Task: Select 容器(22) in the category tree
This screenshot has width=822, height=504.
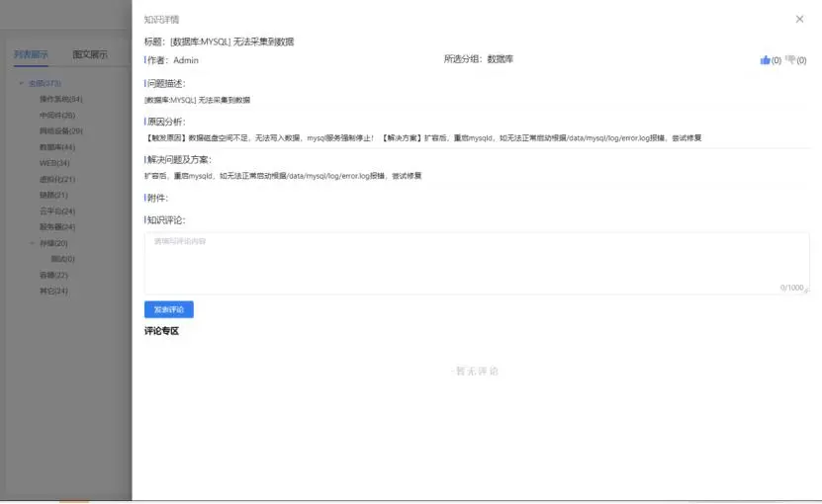Action: [x=53, y=275]
